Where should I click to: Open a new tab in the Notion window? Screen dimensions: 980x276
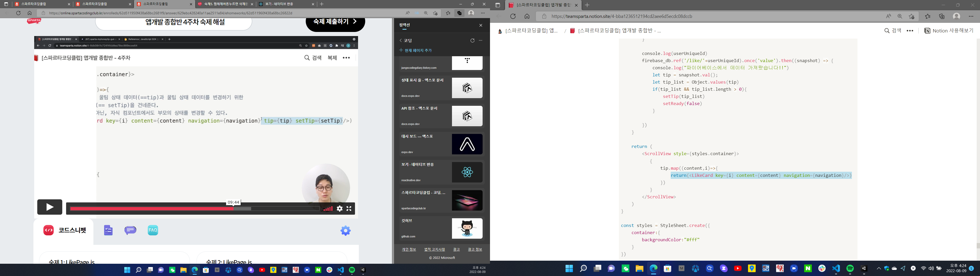(x=587, y=5)
